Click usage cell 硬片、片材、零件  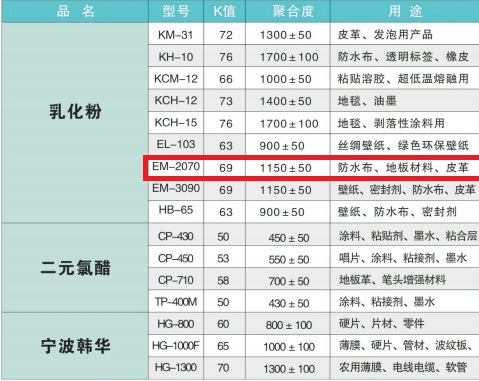coord(405,323)
